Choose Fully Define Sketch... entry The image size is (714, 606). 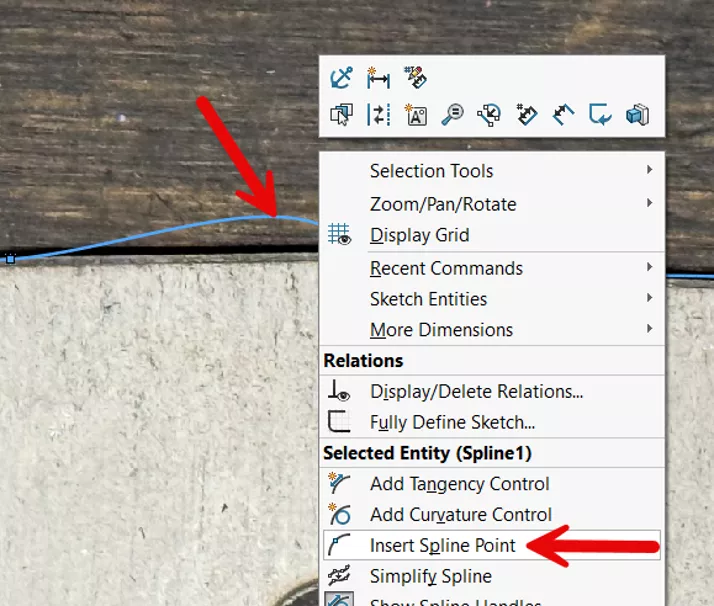click(x=492, y=422)
